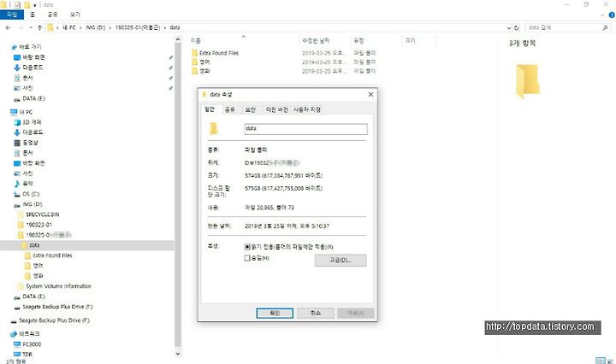Screen dimensions: 616x364
Task: Click navigation pane scrollbar down arrow
Action: (x=178, y=354)
